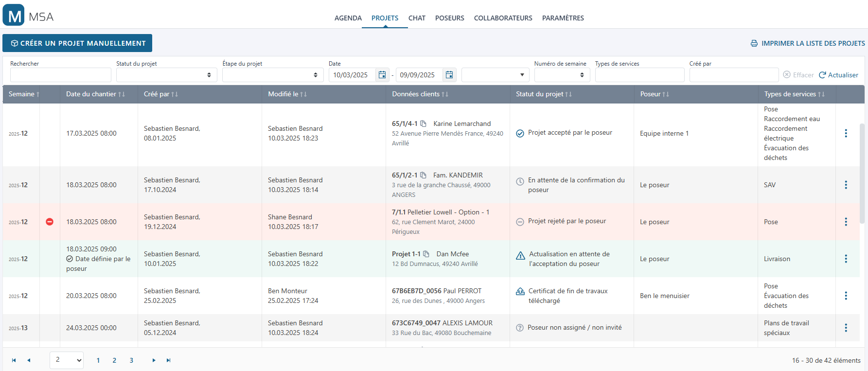The height and width of the screenshot is (371, 868).
Task: Open actions menu for Karine Lemarchand row
Action: (x=846, y=133)
